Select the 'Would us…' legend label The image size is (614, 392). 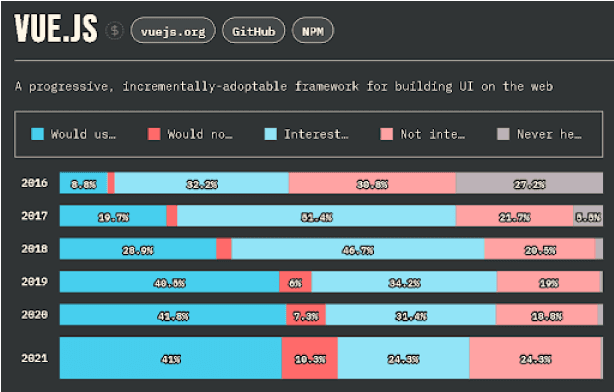click(83, 134)
